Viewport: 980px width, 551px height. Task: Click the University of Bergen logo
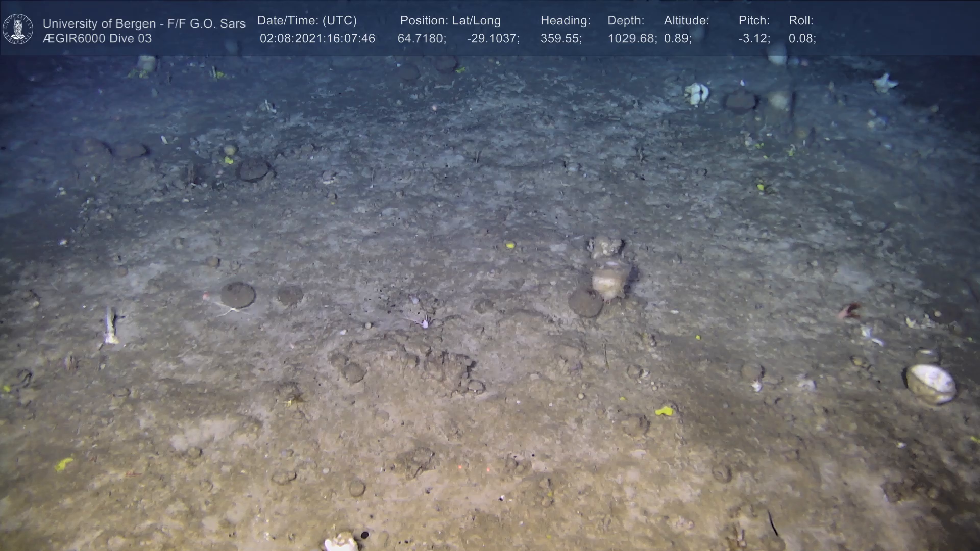(x=18, y=29)
